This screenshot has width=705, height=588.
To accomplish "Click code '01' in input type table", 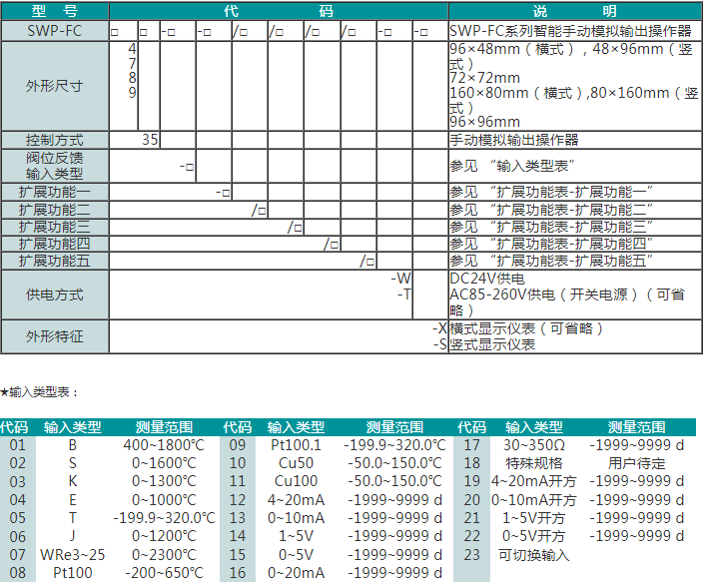I will [x=18, y=445].
